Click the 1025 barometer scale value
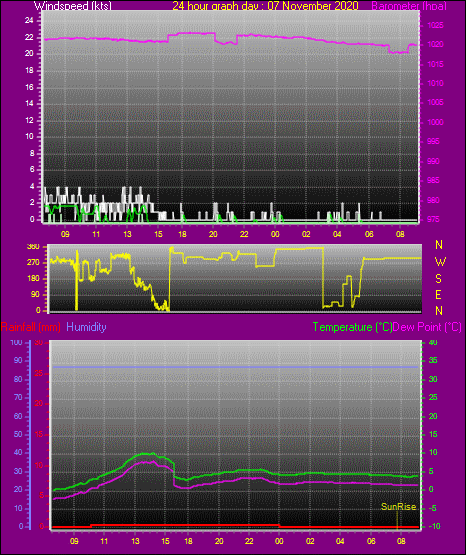Viewport: 466px width, 555px height. tap(435, 25)
